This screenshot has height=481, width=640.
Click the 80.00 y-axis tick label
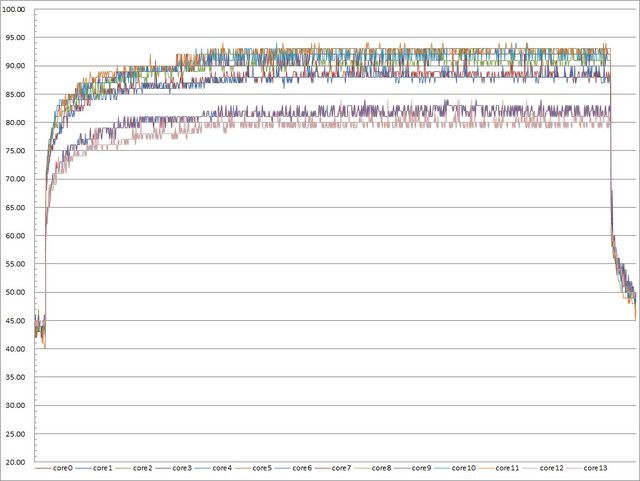(18, 123)
